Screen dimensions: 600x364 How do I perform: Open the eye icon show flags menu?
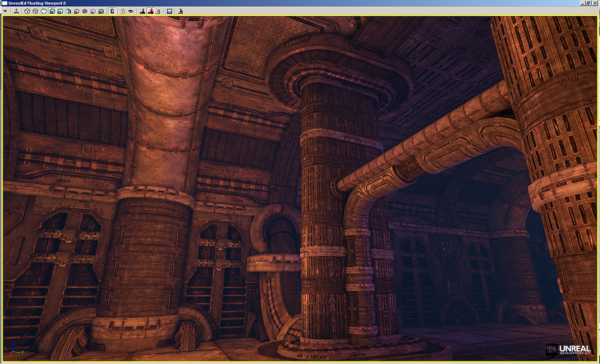pyautogui.click(x=131, y=11)
